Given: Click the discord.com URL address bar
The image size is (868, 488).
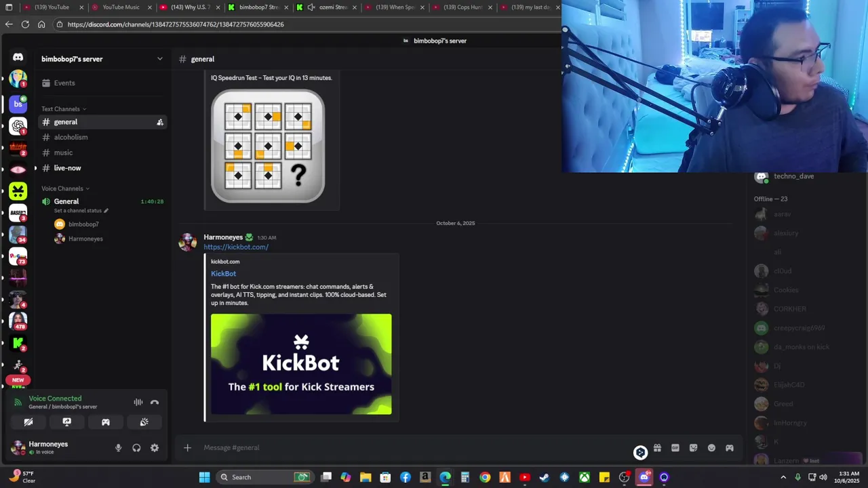Looking at the screenshot, I should [305, 24].
